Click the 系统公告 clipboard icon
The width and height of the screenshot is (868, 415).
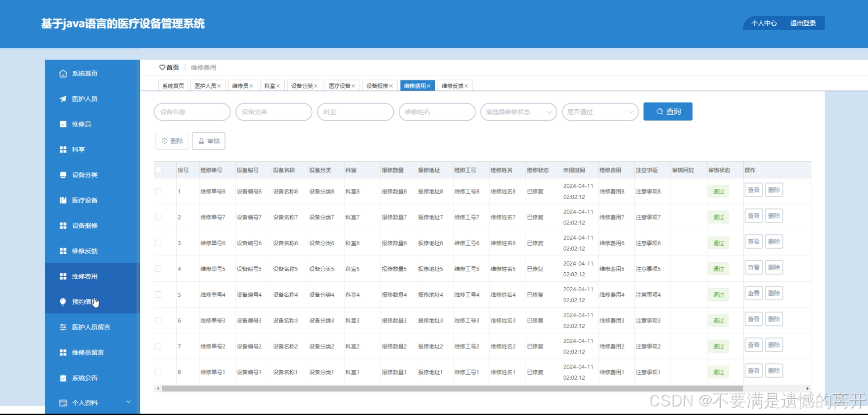[x=63, y=378]
